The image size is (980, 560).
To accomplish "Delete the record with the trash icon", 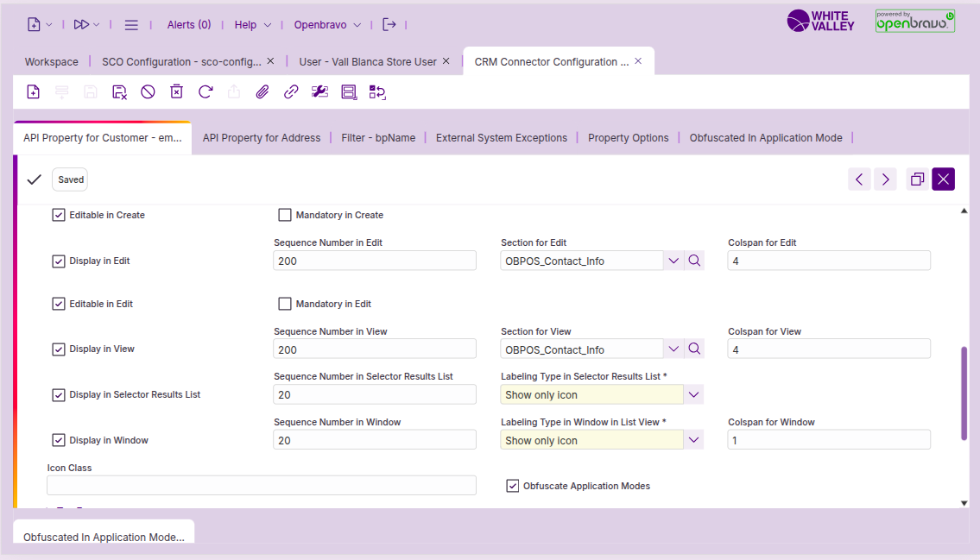I will pos(176,92).
